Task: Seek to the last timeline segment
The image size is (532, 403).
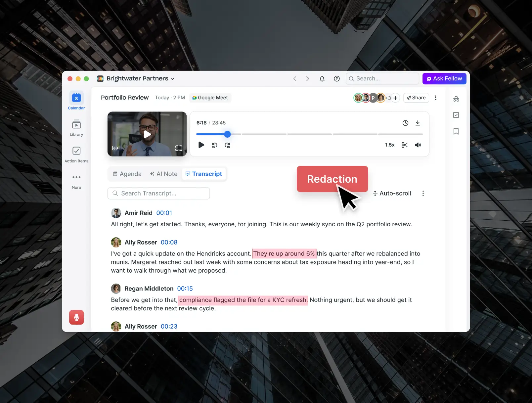Action: 400,134
